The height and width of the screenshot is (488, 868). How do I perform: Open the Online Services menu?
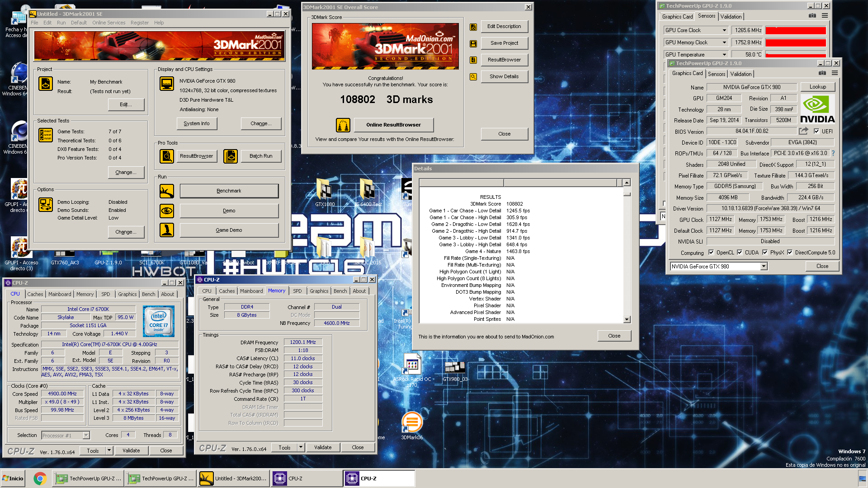tap(109, 23)
